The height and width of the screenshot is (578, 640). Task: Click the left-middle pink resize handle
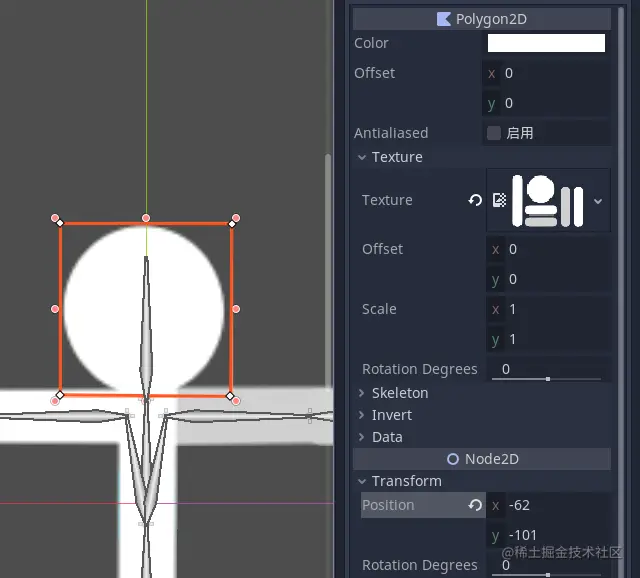click(55, 309)
